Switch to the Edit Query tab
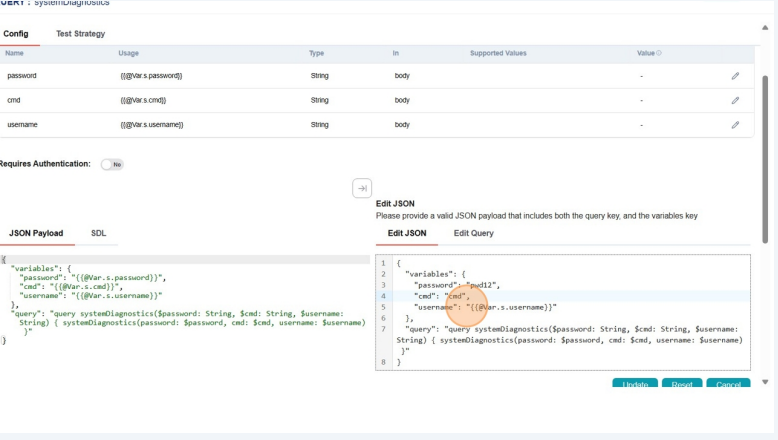 (473, 233)
